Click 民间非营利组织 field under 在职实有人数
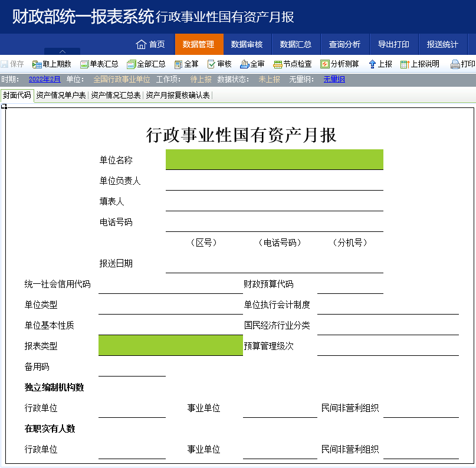The width and height of the screenshot is (476, 468). point(421,449)
